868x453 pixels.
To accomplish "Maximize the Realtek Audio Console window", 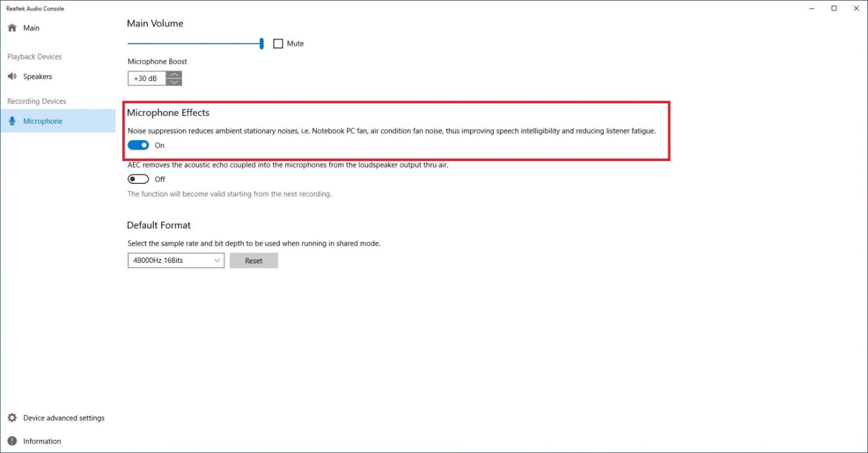I will [834, 9].
